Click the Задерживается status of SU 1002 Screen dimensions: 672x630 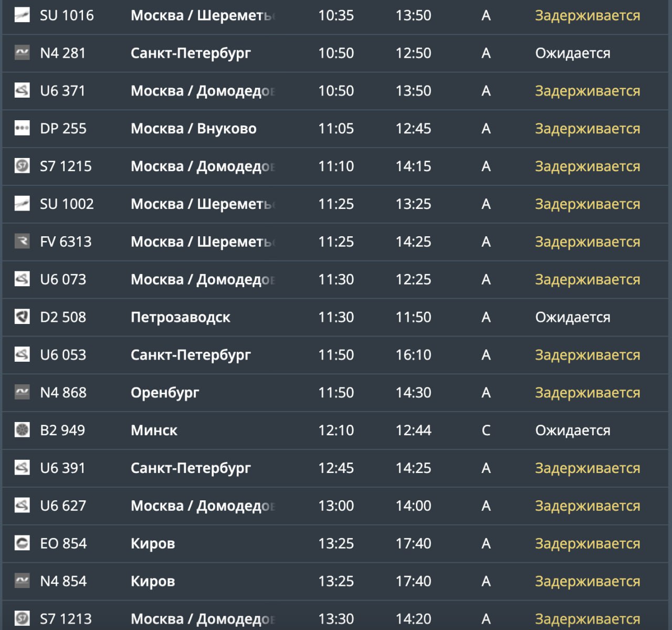tap(587, 204)
